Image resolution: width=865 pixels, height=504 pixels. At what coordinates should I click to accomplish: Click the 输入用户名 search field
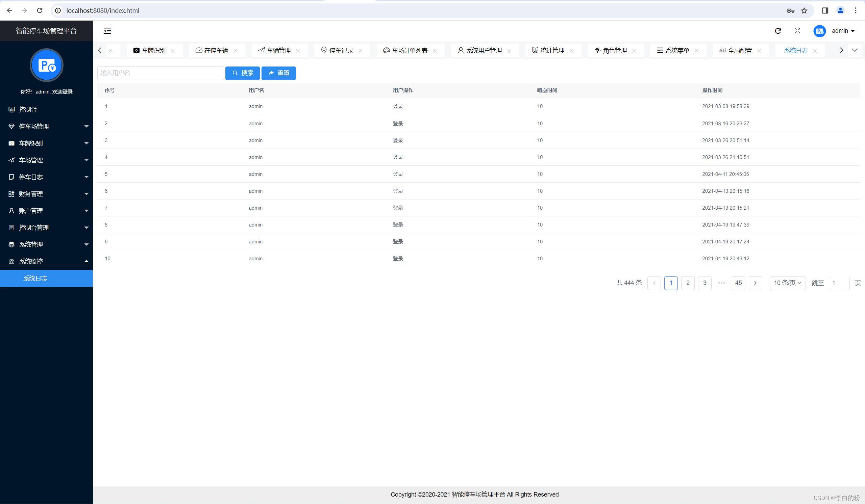[x=160, y=73]
